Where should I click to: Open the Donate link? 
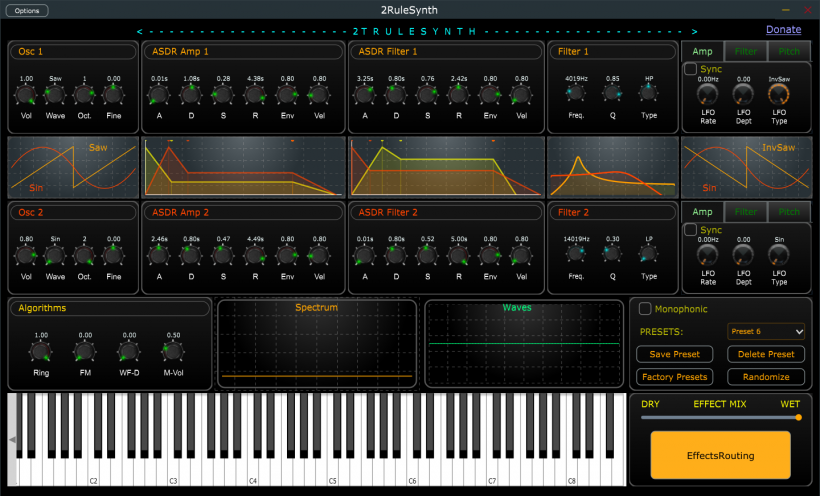[783, 30]
